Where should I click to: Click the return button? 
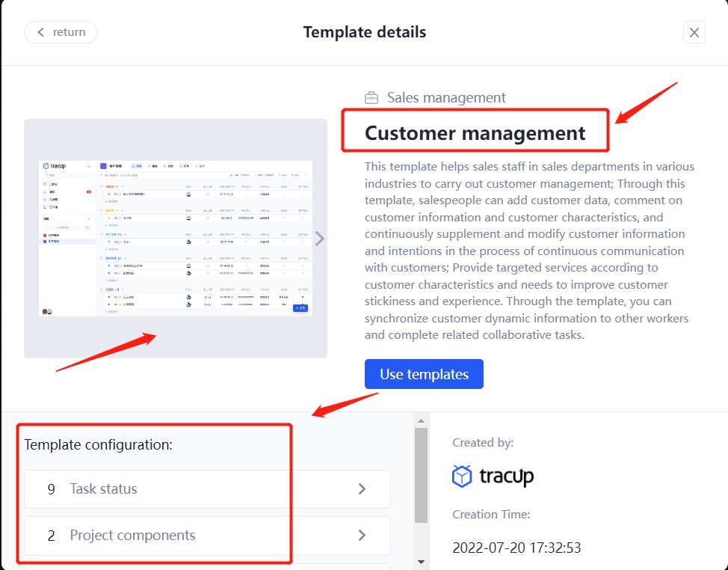click(61, 32)
